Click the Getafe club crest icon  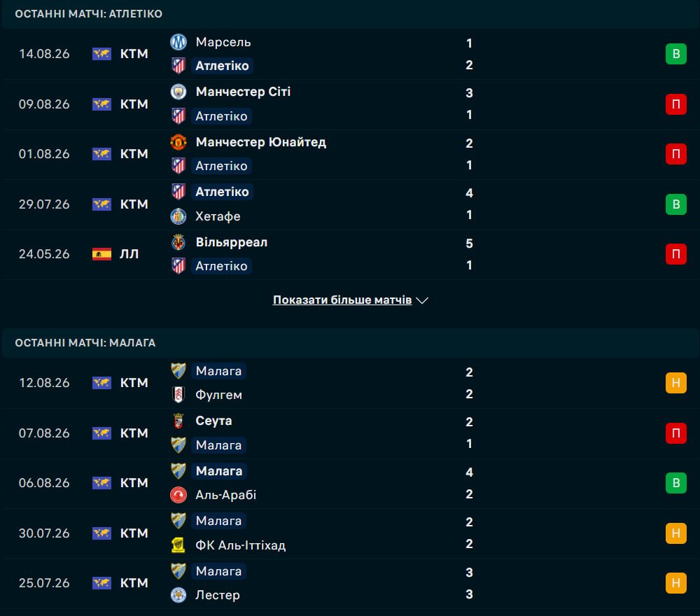178,216
